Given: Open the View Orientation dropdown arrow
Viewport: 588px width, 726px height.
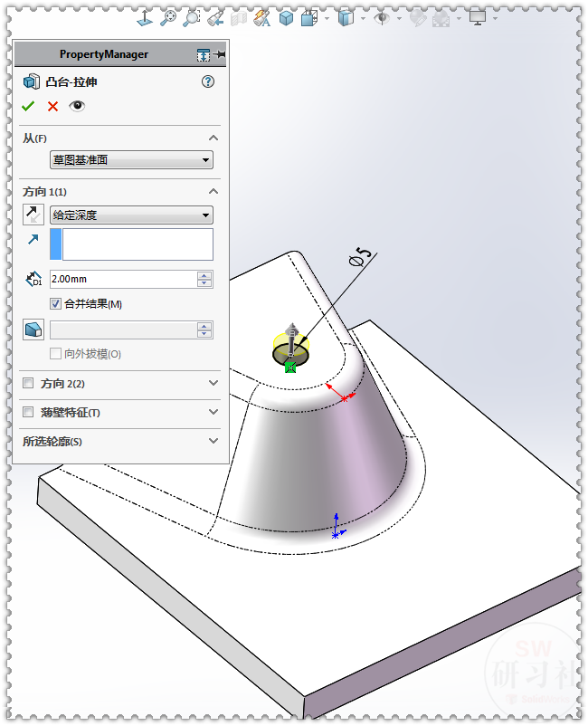Looking at the screenshot, I should point(327,18).
